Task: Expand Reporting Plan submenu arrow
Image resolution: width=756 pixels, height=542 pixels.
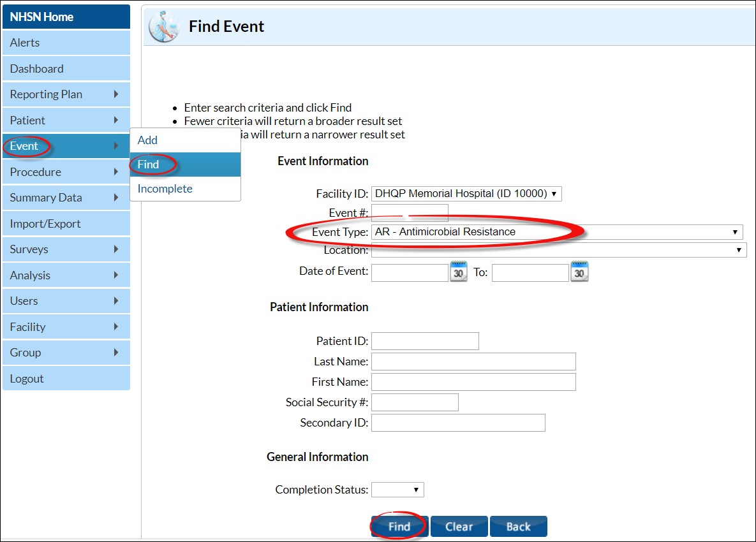Action: click(x=115, y=94)
